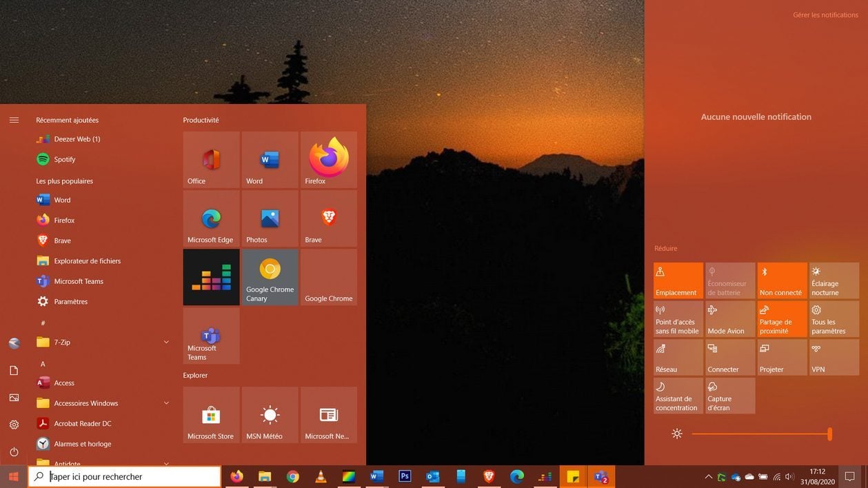Open Documents icon in Start left rail
Viewport: 868px width, 488px height.
(x=14, y=371)
